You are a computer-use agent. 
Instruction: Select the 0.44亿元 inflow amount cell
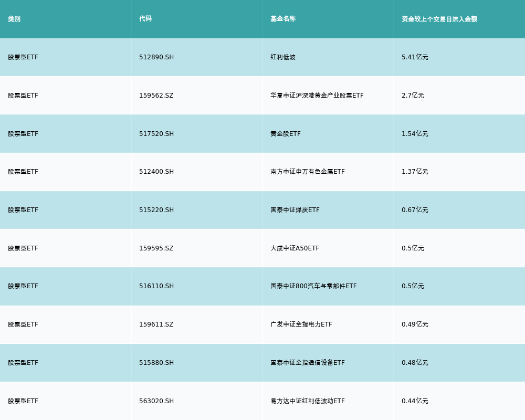tap(415, 401)
